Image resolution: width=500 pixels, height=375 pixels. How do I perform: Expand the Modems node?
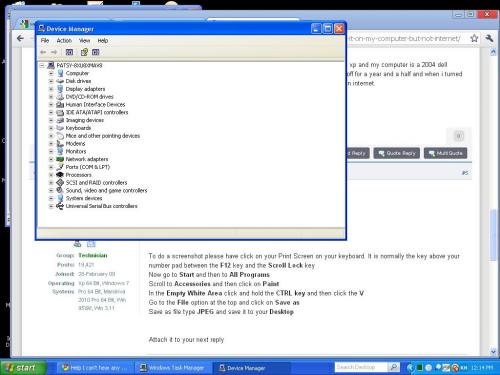coord(51,144)
